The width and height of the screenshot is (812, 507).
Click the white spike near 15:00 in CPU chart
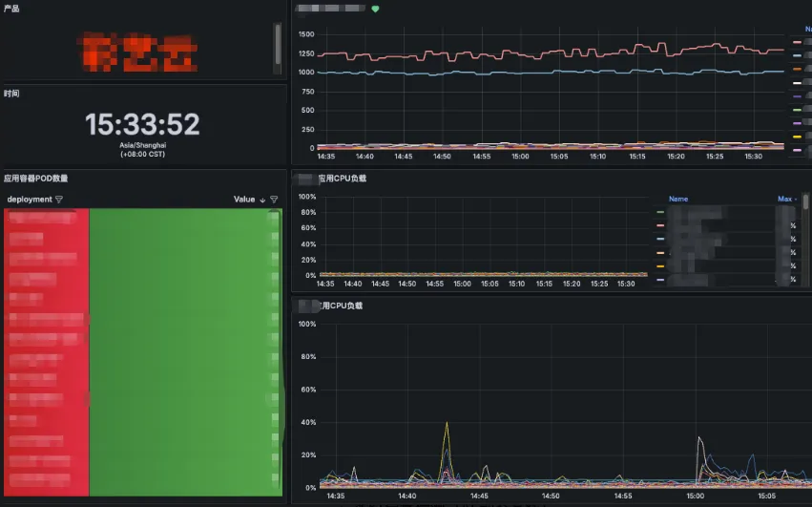(699, 438)
